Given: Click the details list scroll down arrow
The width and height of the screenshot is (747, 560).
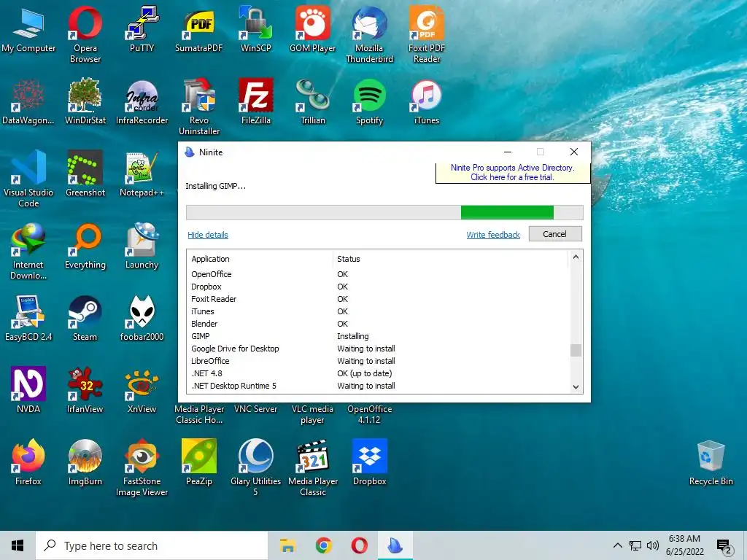Looking at the screenshot, I should pos(576,387).
